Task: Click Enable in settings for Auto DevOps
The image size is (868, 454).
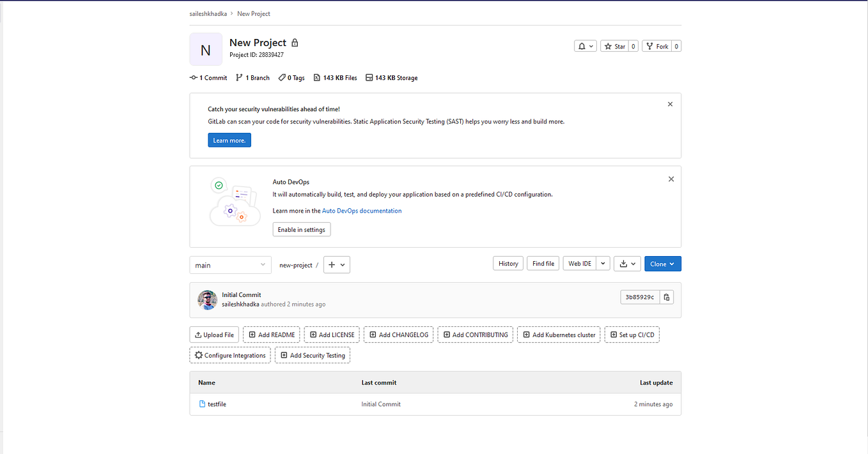Action: pyautogui.click(x=301, y=229)
